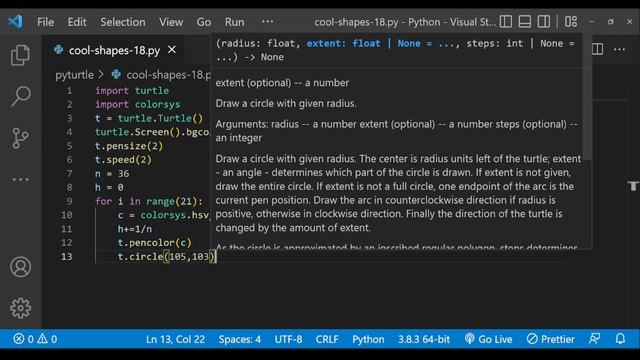The width and height of the screenshot is (640, 360).
Task: Open the Selection menu
Action: 123,22
